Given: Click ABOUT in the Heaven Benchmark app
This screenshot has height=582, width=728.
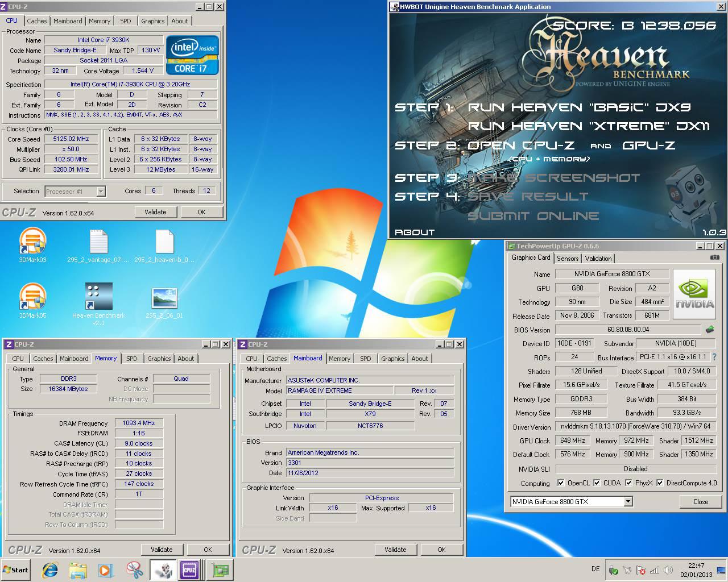Looking at the screenshot, I should [415, 232].
